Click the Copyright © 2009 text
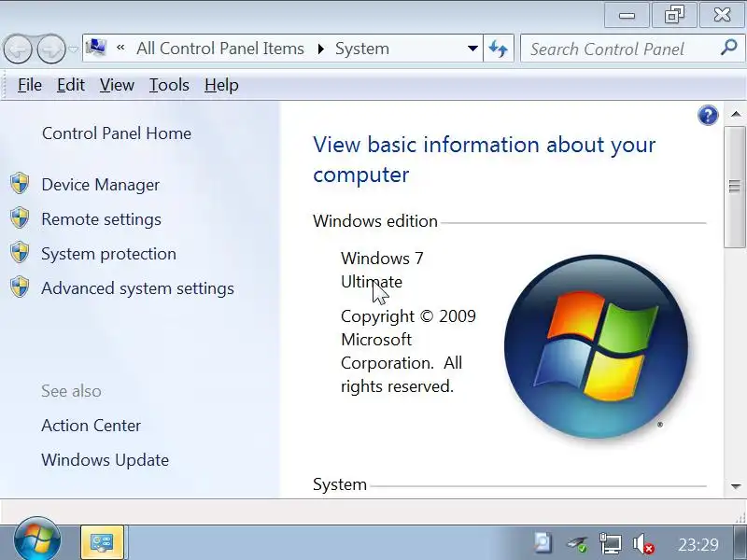Viewport: 747px width, 560px height. click(408, 316)
